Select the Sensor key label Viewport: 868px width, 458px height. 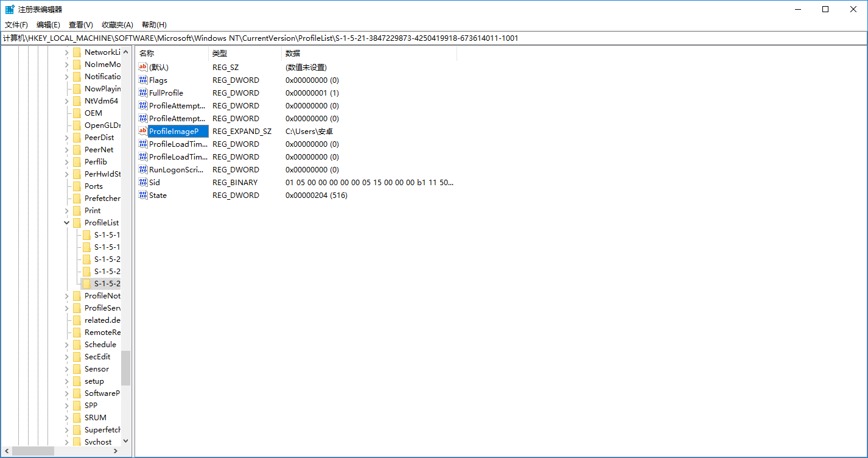[x=97, y=368]
